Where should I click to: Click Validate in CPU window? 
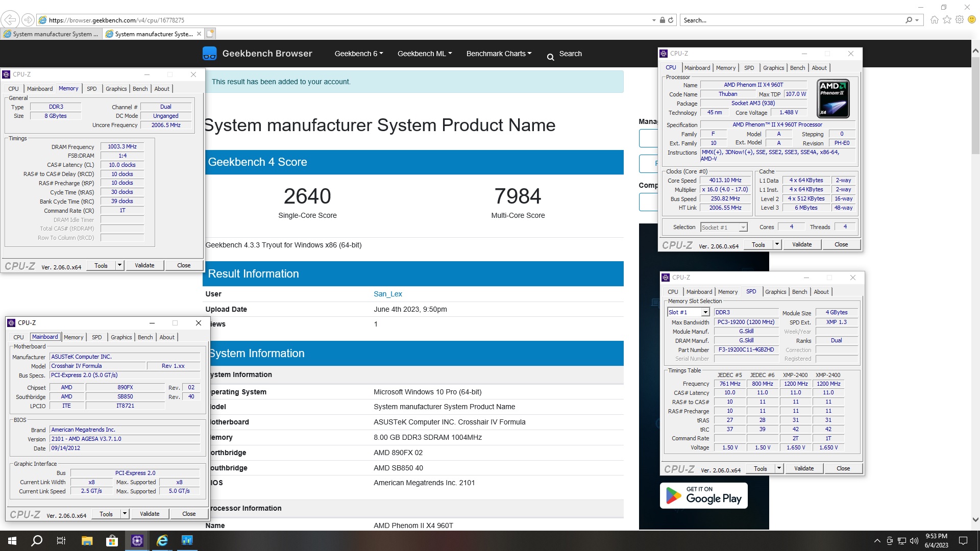point(802,244)
